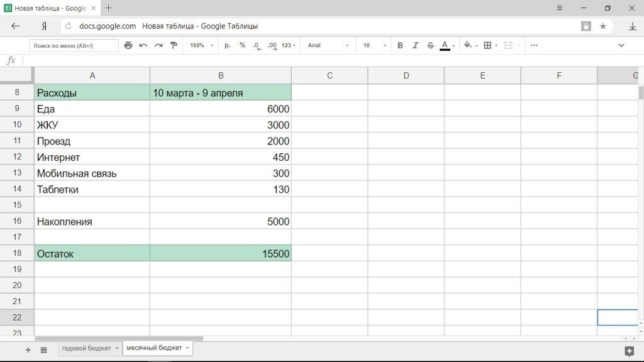The width and height of the screenshot is (644, 362).
Task: Open the all sheets list
Action: [x=43, y=349]
